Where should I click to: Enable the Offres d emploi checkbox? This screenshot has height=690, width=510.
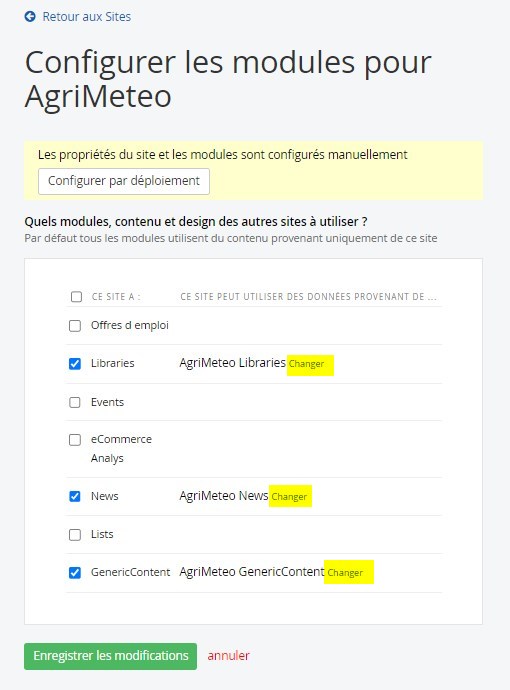coord(75,326)
